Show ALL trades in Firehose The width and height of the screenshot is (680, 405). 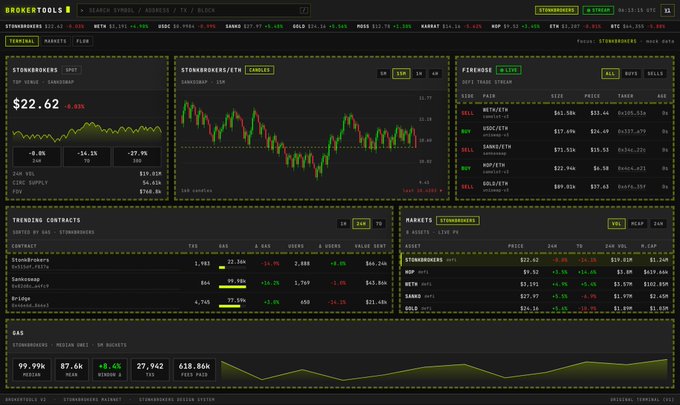[x=610, y=74]
